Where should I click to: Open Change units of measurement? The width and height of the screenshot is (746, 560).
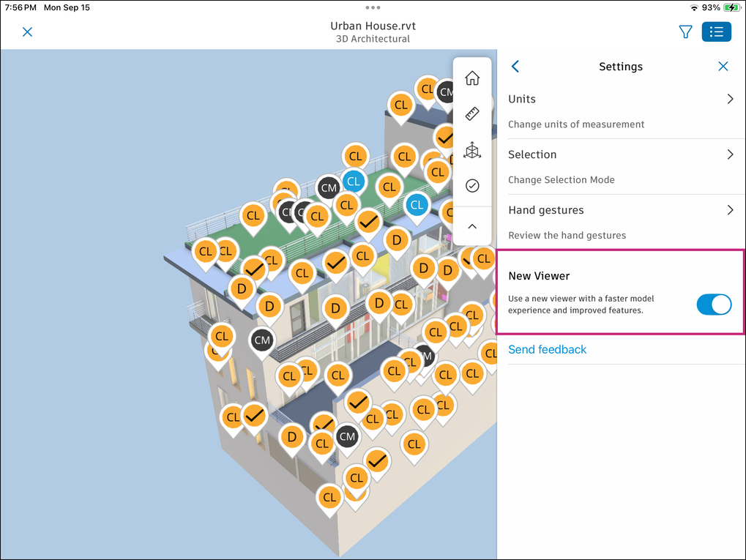[576, 124]
